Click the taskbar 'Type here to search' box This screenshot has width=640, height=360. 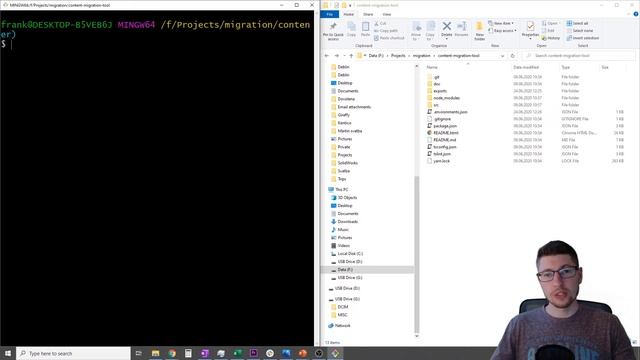coord(73,353)
